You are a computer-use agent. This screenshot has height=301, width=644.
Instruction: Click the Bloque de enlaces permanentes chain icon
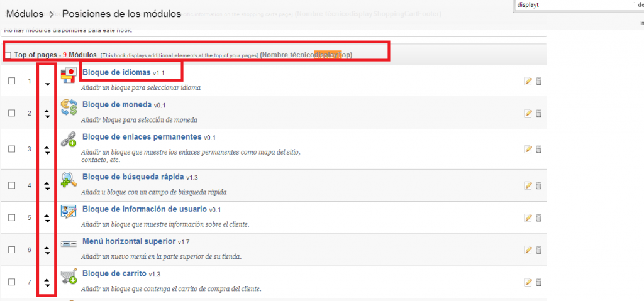click(x=69, y=140)
